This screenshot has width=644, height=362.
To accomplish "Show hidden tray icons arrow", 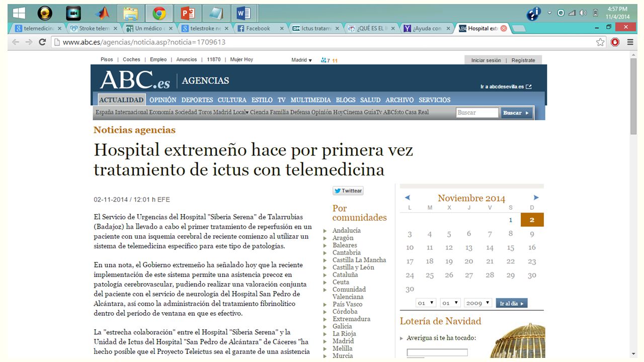I will (x=549, y=13).
